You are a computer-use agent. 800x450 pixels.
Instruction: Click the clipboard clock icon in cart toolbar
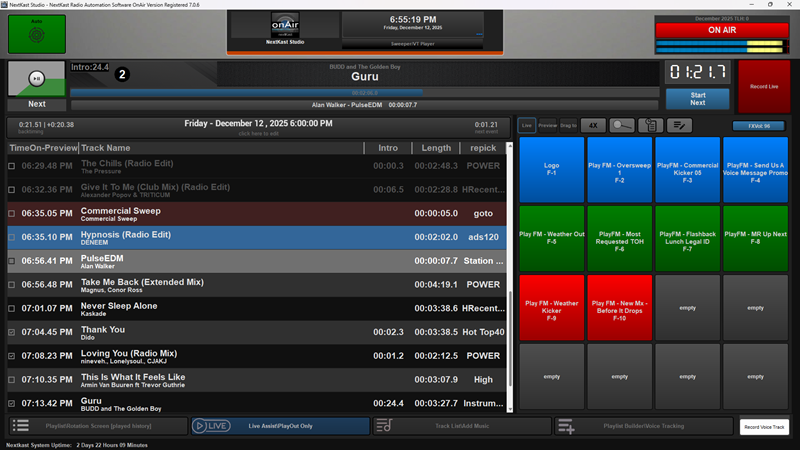[651, 126]
